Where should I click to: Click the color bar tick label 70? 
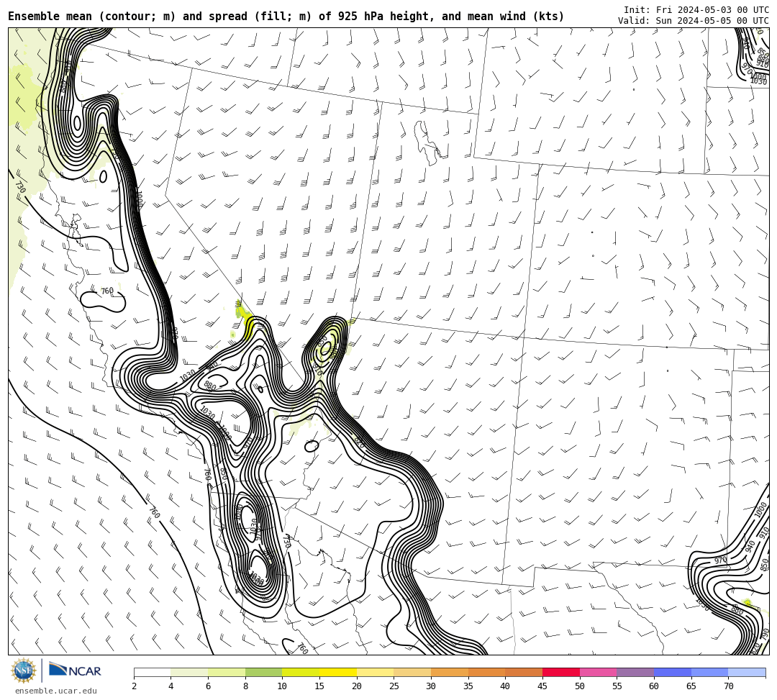pos(728,686)
